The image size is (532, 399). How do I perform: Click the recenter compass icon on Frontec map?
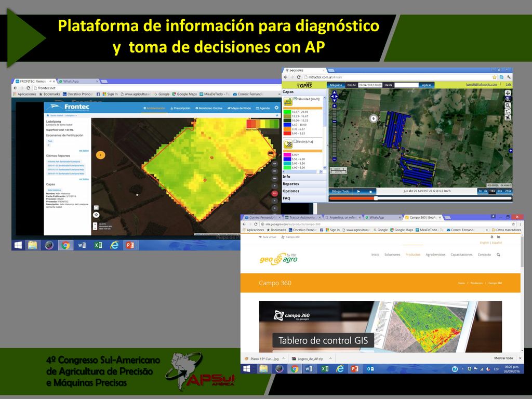click(96, 215)
